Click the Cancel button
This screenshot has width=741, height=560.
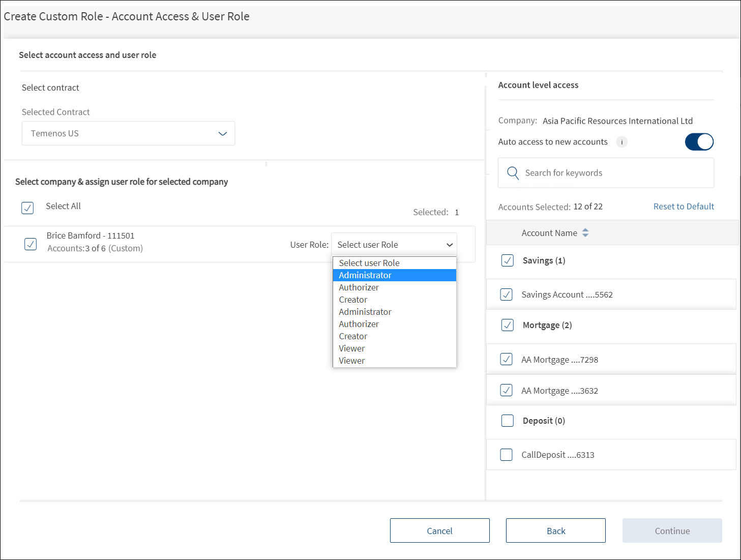(439, 530)
